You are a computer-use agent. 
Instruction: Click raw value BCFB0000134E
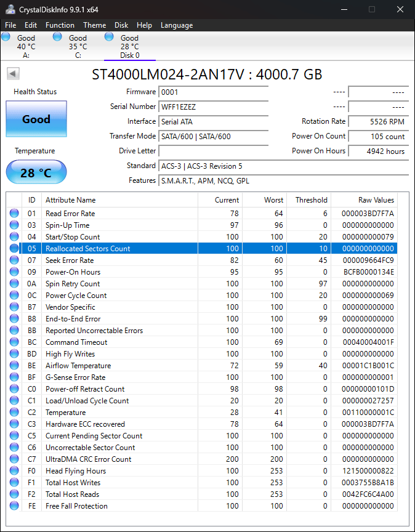pyautogui.click(x=368, y=272)
